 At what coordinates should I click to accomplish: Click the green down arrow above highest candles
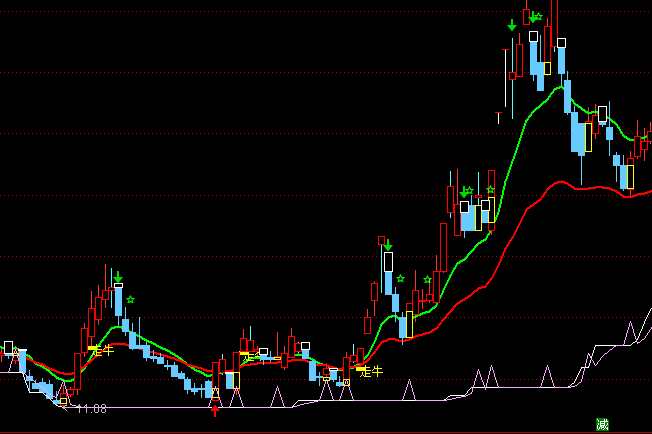click(512, 25)
